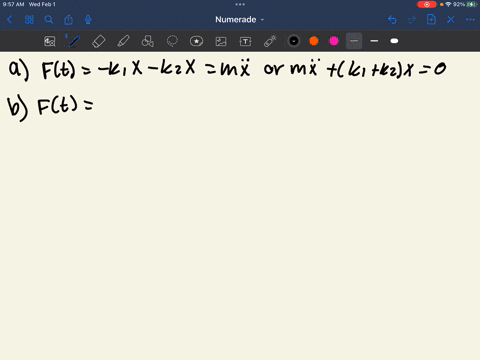Redo the last action
Screen dimensions: 480x360
pos(412,20)
